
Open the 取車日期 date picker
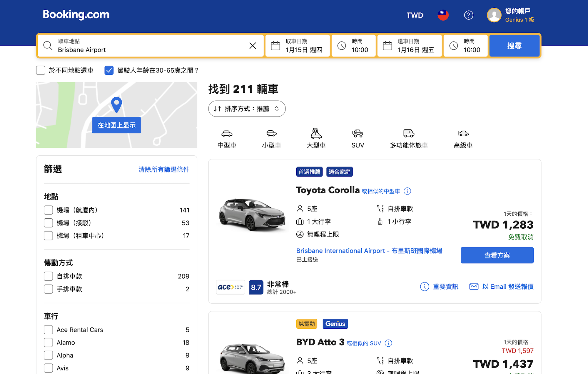[298, 46]
